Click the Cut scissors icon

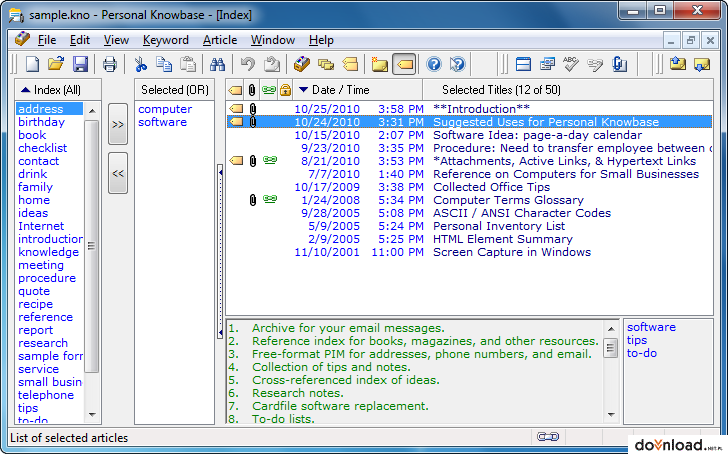[x=140, y=64]
